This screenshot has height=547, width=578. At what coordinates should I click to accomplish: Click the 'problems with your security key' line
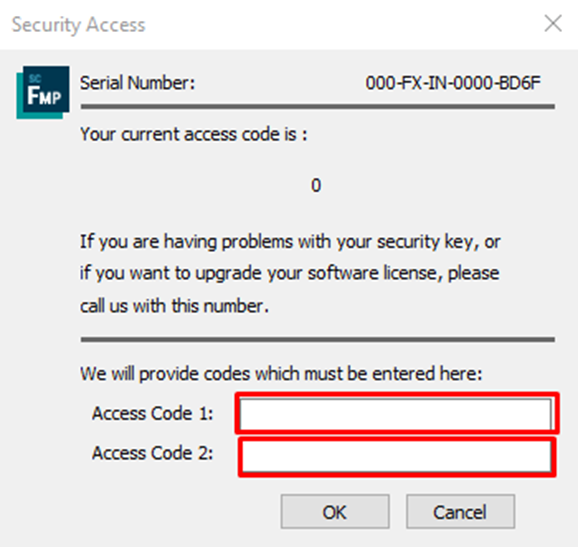[x=290, y=243]
